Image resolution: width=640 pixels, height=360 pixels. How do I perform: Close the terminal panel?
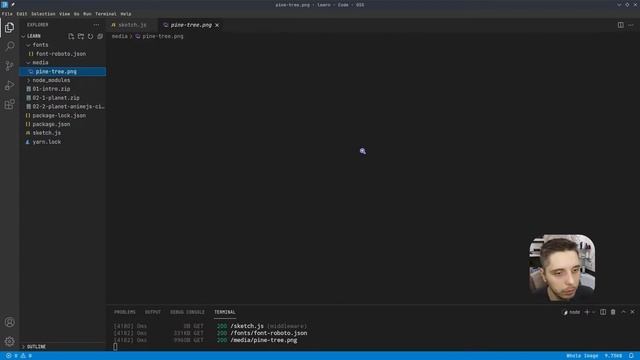pos(632,312)
